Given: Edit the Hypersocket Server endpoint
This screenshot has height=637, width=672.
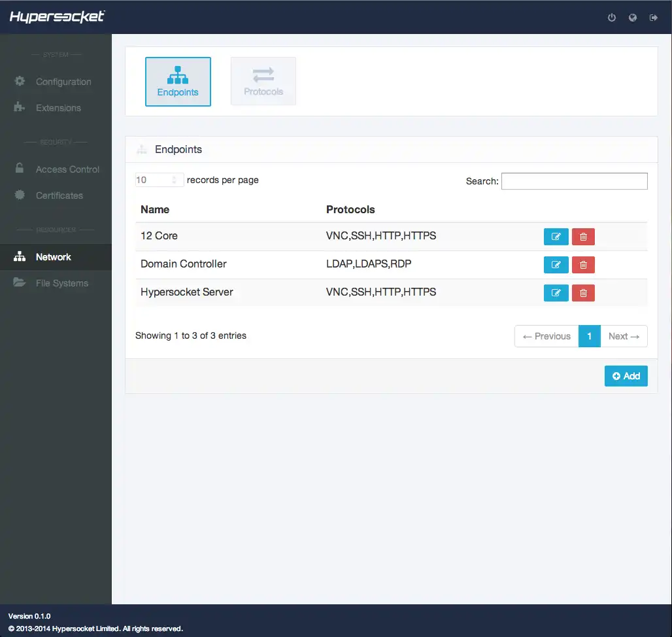Looking at the screenshot, I should (x=556, y=293).
